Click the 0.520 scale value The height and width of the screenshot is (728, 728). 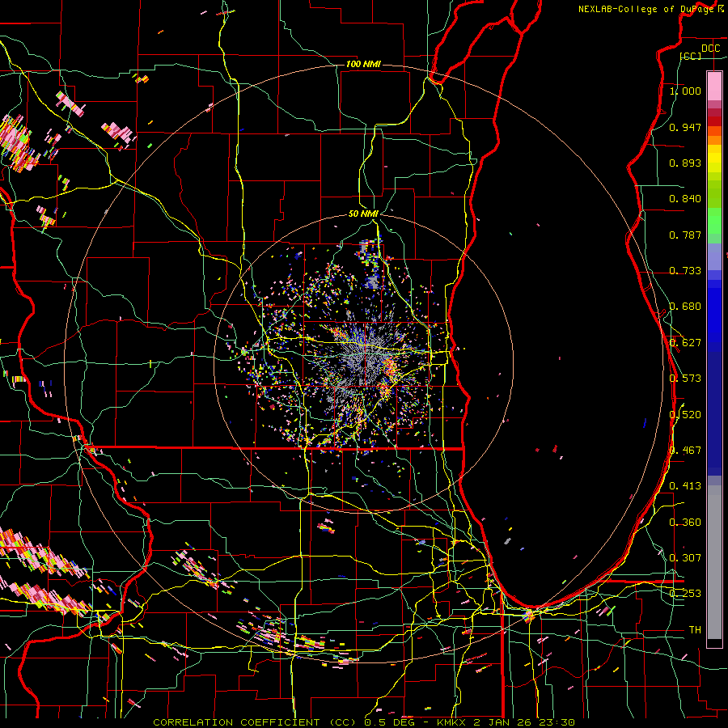coord(685,415)
